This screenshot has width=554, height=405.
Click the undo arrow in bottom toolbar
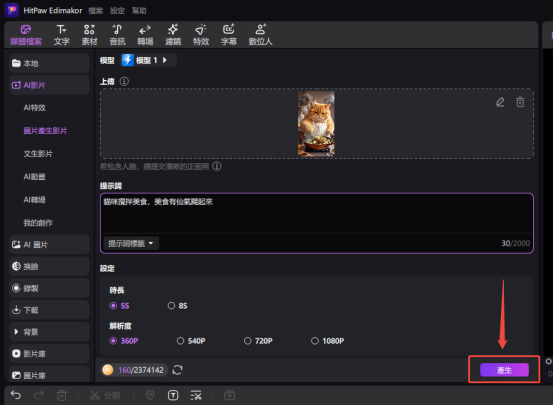tap(16, 395)
